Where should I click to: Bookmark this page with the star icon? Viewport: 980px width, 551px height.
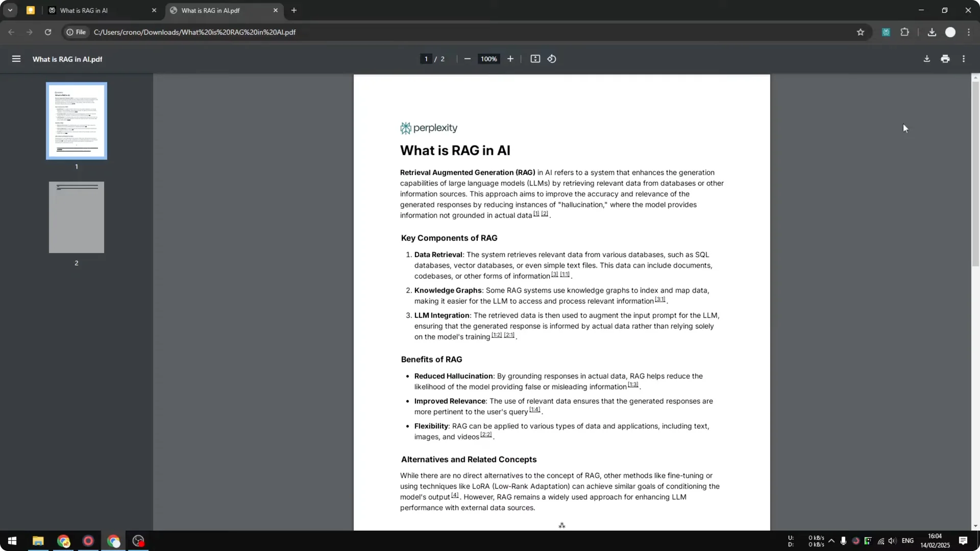[861, 32]
